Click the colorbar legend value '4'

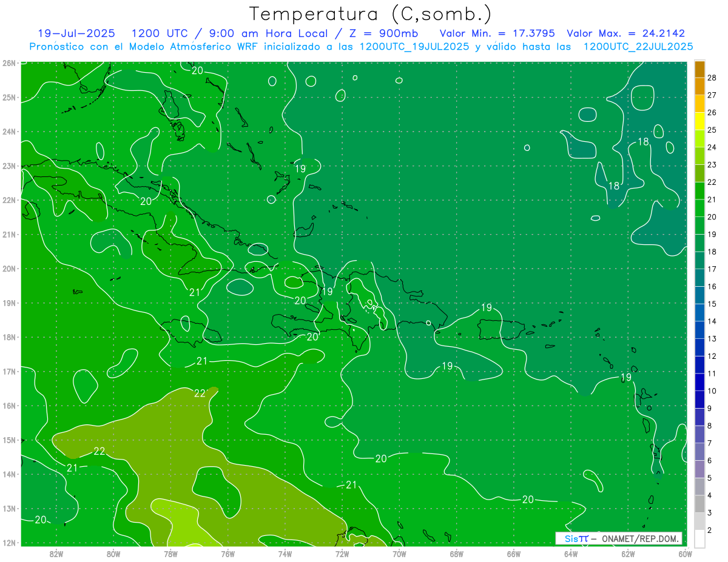click(x=710, y=495)
